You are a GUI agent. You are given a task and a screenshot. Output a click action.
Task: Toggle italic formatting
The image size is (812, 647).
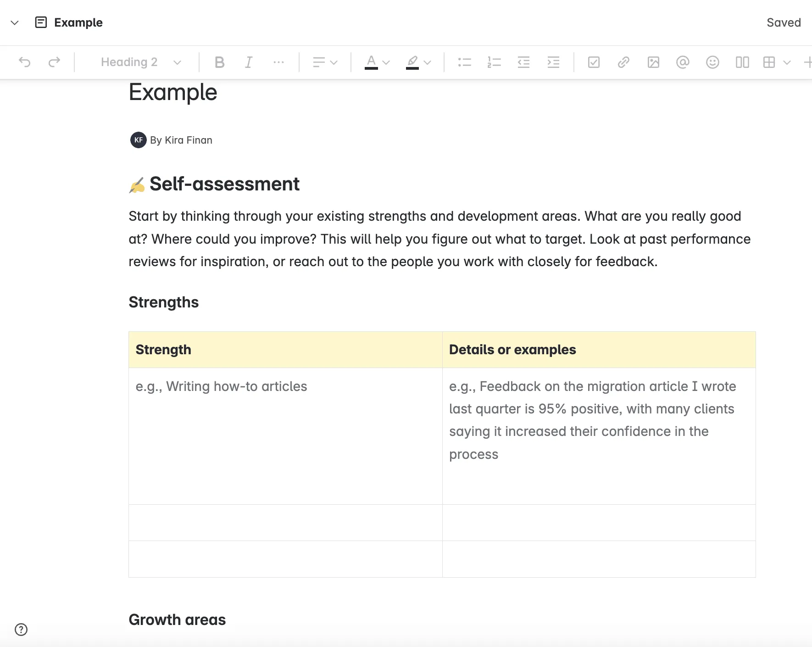pyautogui.click(x=249, y=62)
